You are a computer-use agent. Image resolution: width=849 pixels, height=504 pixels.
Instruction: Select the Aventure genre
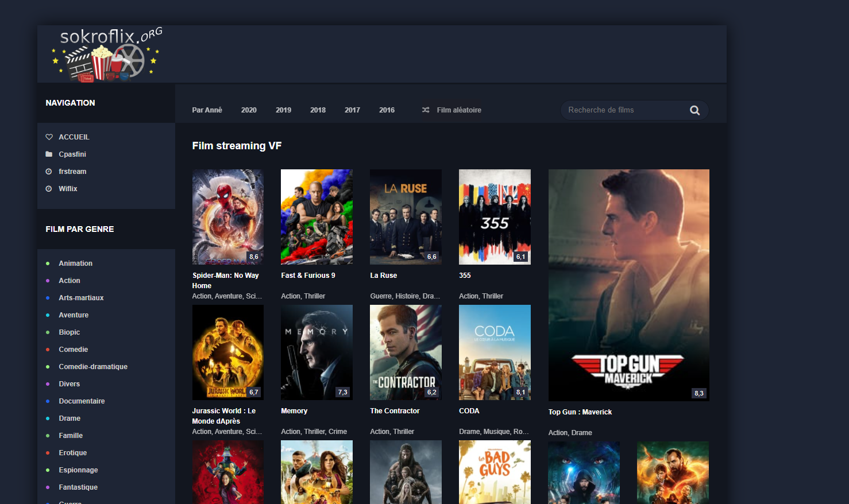tap(74, 315)
